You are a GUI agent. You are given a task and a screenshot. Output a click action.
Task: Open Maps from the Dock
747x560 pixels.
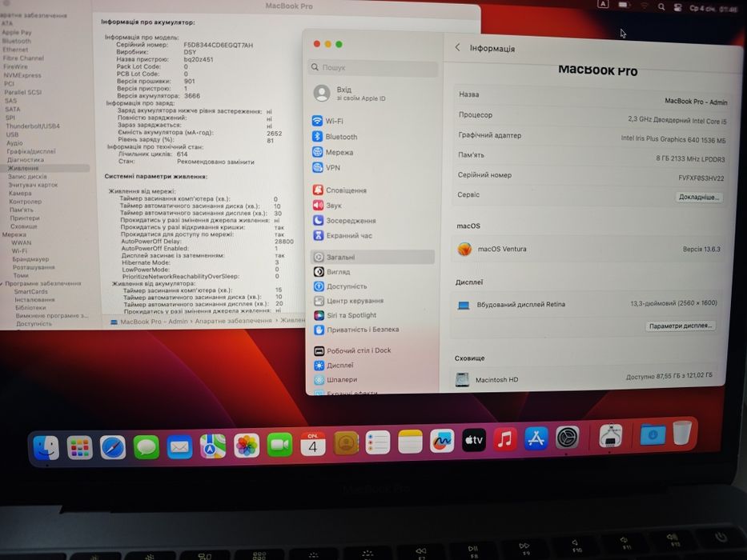coord(212,446)
